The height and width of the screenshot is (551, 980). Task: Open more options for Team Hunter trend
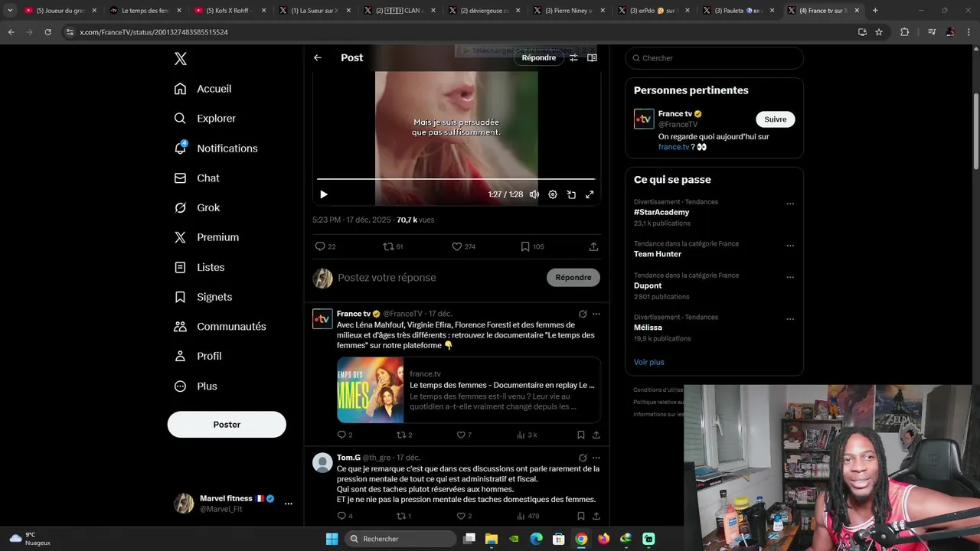(x=790, y=246)
